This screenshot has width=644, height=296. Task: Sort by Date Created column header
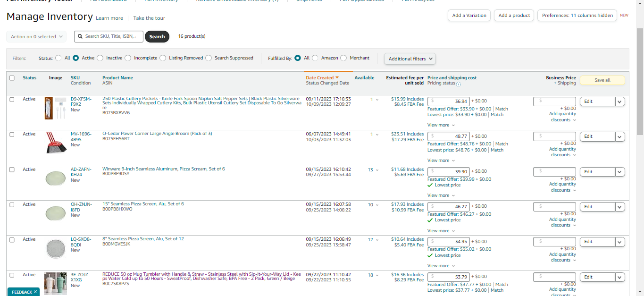pyautogui.click(x=319, y=78)
